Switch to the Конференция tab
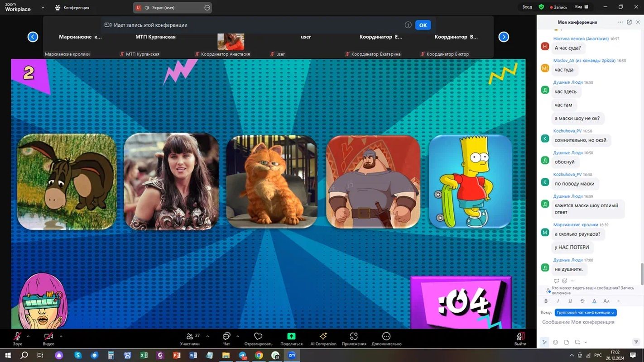Screen dimensions: 644x362 tap(72, 8)
